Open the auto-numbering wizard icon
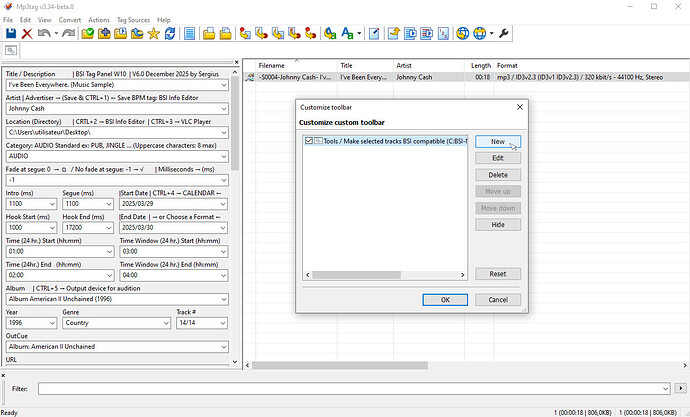The image size is (690, 417). 443,33
